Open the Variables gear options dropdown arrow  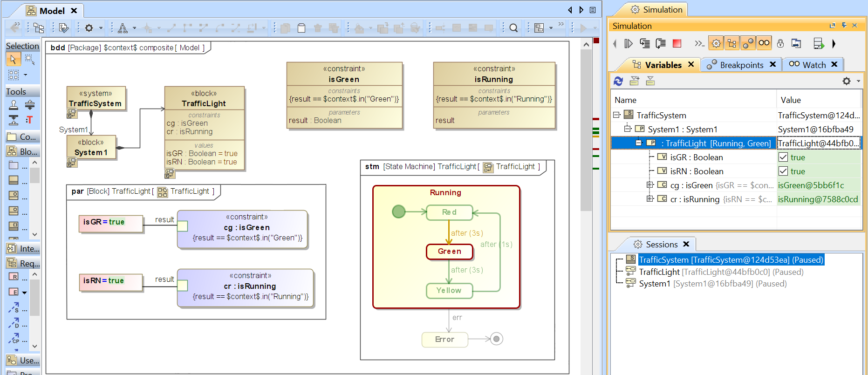[858, 81]
